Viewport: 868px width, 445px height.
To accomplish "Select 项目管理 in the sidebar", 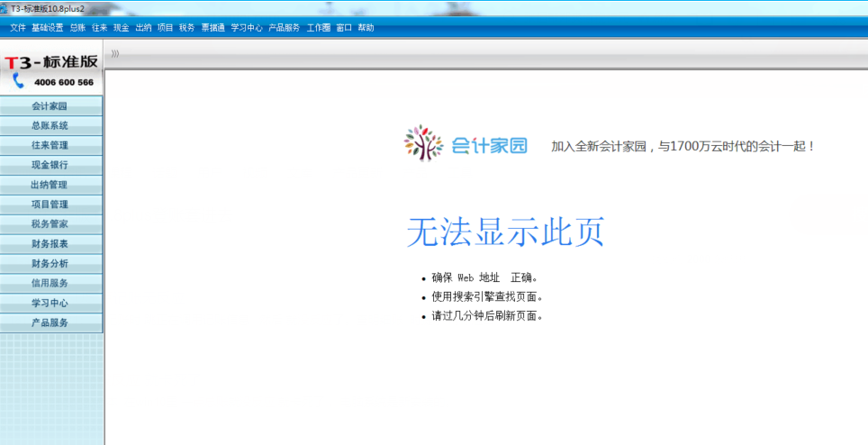I will [x=51, y=204].
